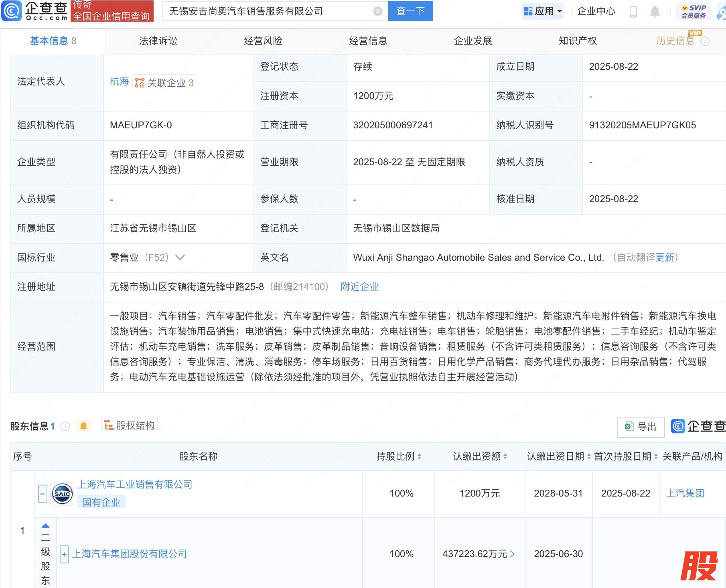Open the mobile phone app icon
The width and height of the screenshot is (726, 588).
633,11
